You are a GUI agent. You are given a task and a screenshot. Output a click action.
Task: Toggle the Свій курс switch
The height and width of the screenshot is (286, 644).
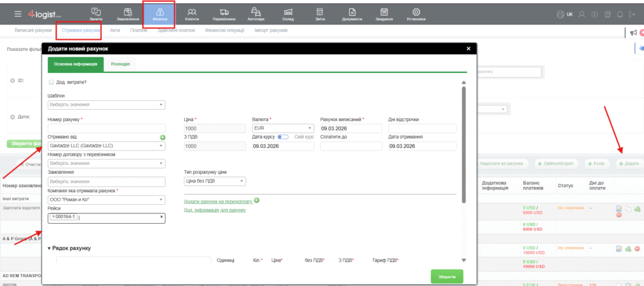point(282,137)
